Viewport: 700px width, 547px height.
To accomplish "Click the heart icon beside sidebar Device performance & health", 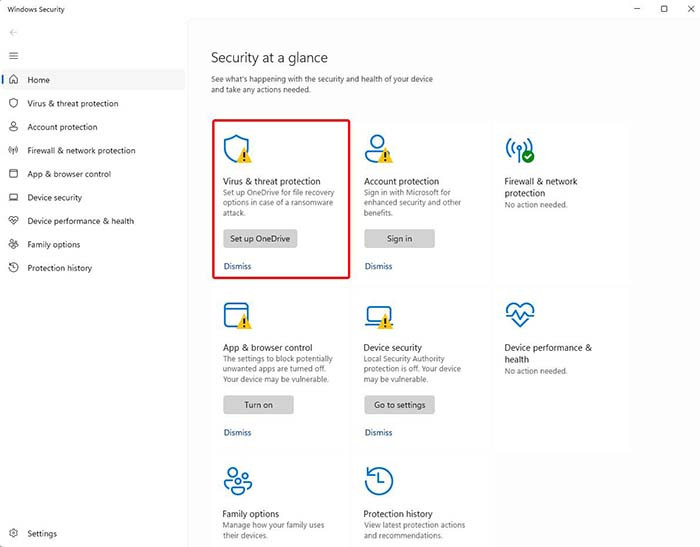I will [x=14, y=220].
